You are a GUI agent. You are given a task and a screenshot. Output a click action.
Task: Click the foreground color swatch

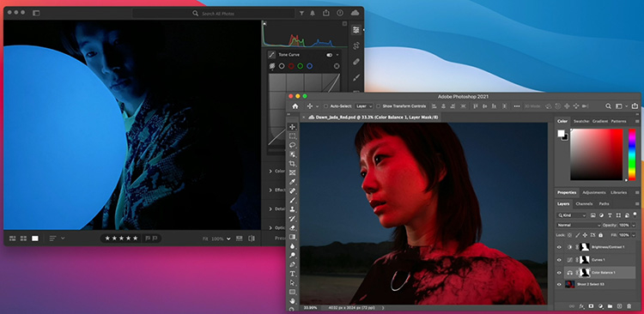561,133
